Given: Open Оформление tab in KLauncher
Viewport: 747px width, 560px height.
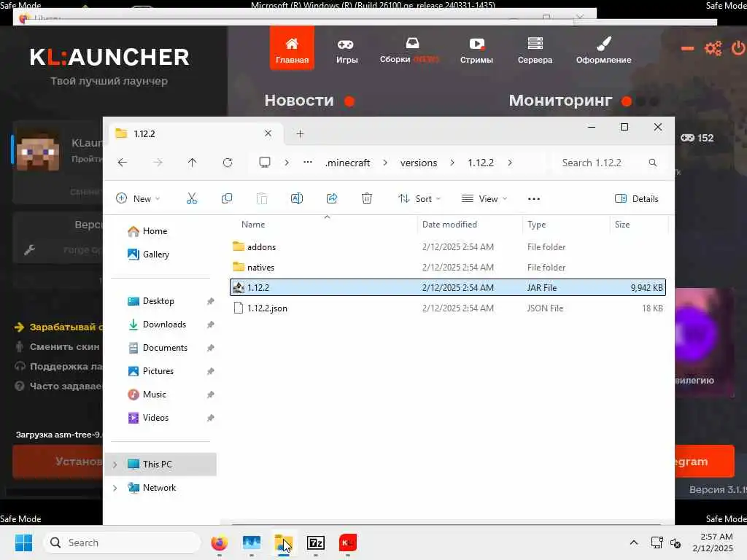Looking at the screenshot, I should click(x=603, y=51).
